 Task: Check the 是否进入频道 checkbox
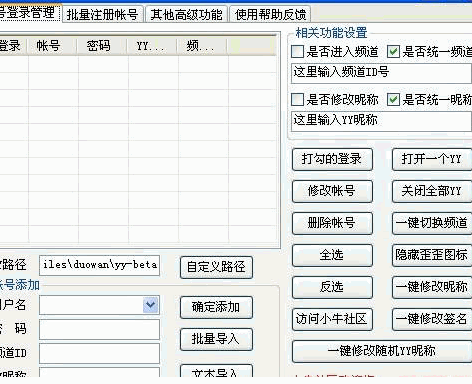(x=297, y=52)
